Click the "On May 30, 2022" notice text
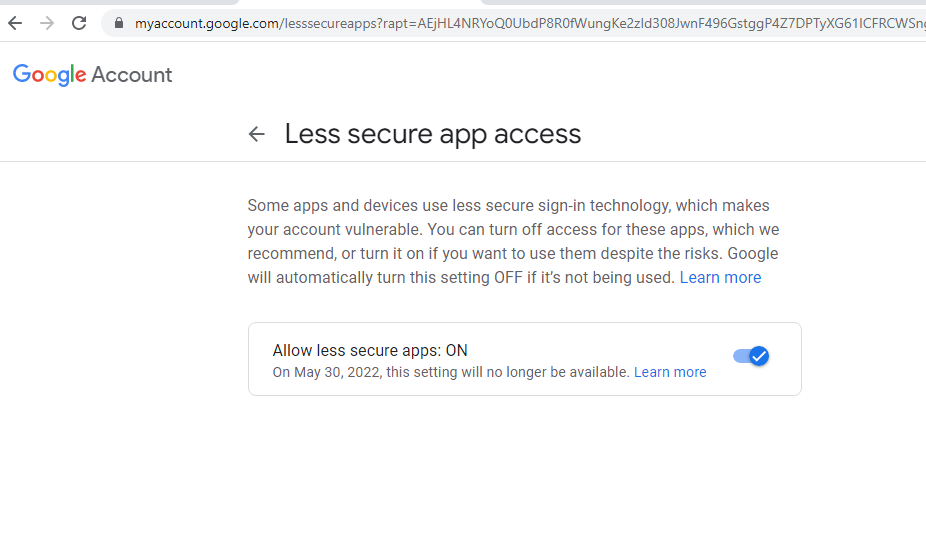This screenshot has width=926, height=541. click(451, 372)
